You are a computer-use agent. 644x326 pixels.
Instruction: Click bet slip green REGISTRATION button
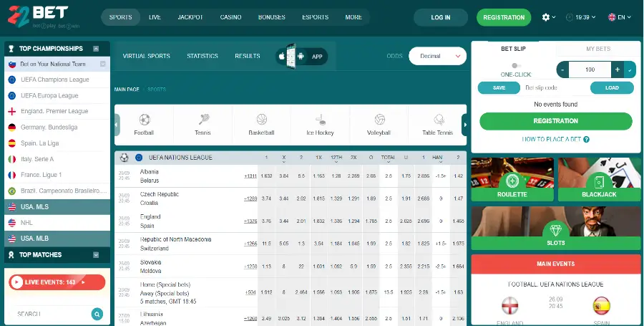pyautogui.click(x=556, y=121)
